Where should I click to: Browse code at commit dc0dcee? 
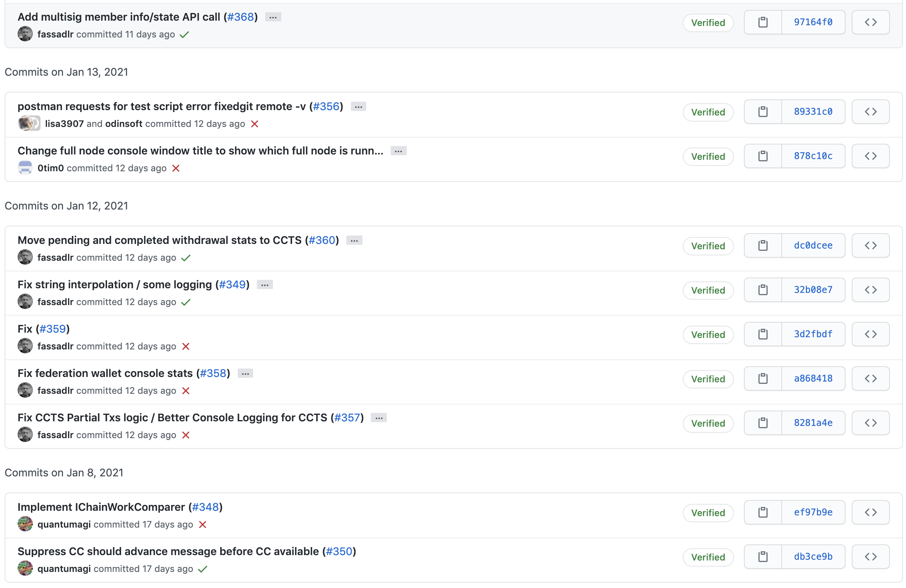[x=870, y=245]
